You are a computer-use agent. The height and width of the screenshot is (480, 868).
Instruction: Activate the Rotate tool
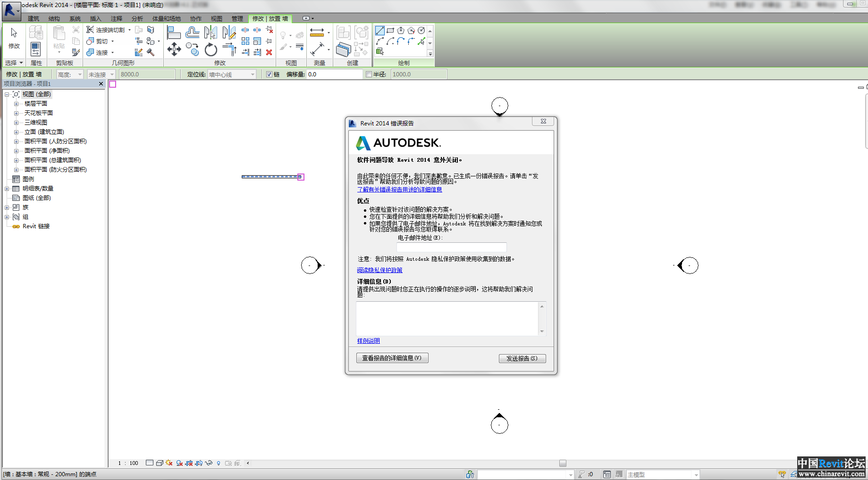coord(211,49)
